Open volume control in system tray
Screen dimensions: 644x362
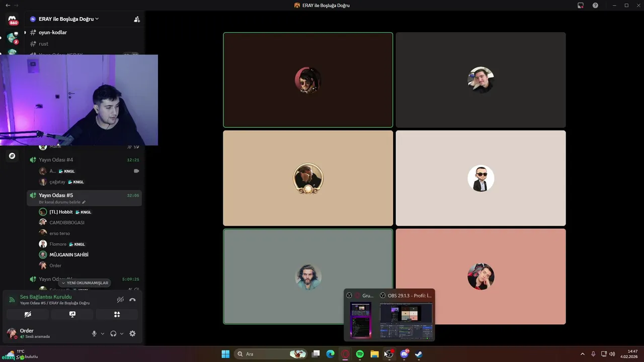pyautogui.click(x=612, y=354)
